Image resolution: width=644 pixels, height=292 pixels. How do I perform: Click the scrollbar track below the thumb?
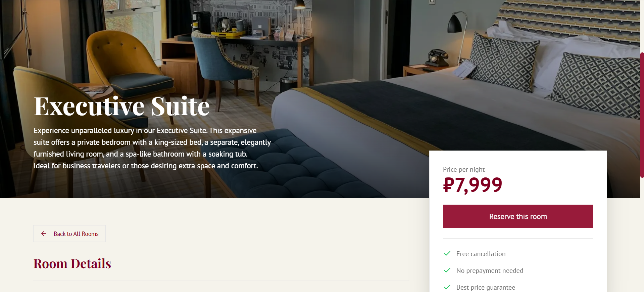642,235
